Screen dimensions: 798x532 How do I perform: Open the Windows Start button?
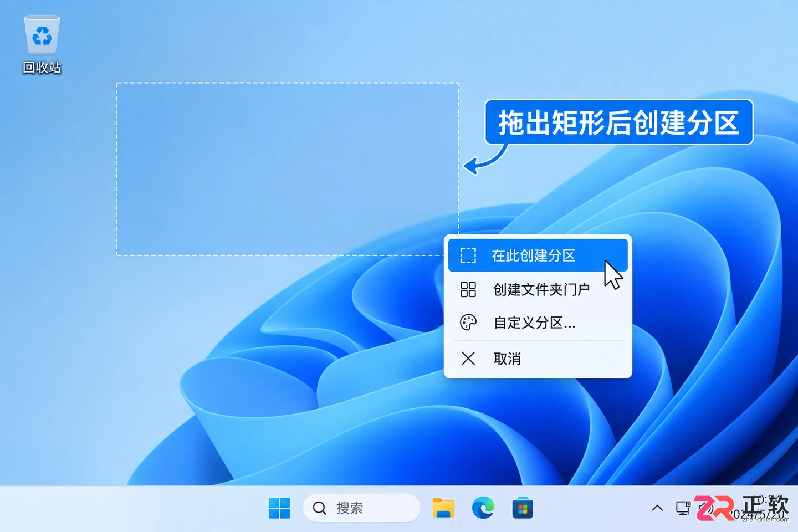point(279,508)
